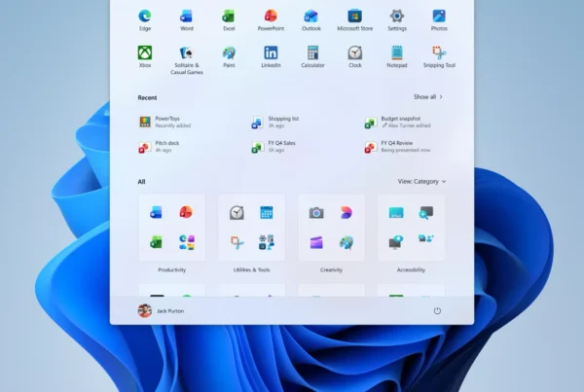The width and height of the screenshot is (584, 392).
Task: Open Jack Purton's user account menu
Action: pos(161,310)
